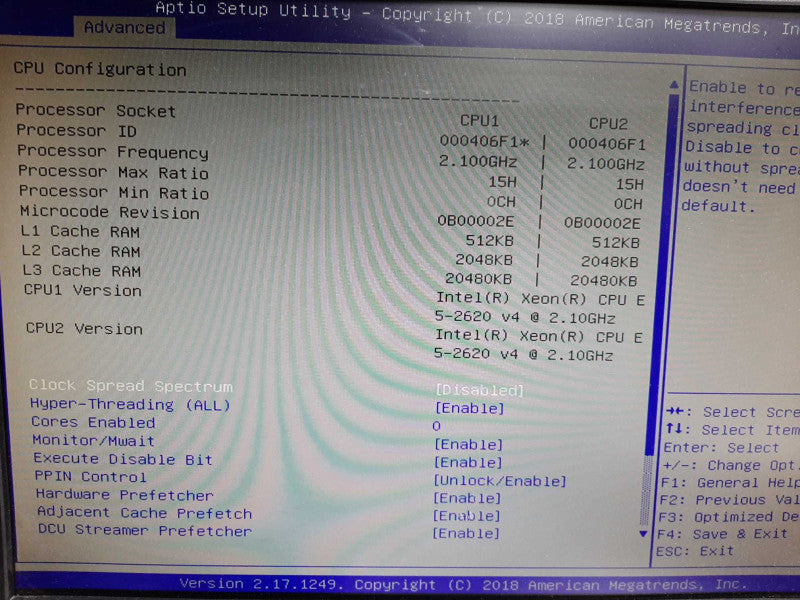800x600 pixels.
Task: Click the Processor Frequency label
Action: pyautogui.click(x=113, y=152)
